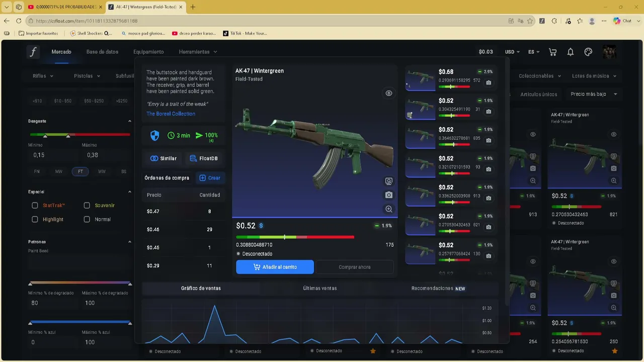Go to the Equipamiento tab

(148, 52)
